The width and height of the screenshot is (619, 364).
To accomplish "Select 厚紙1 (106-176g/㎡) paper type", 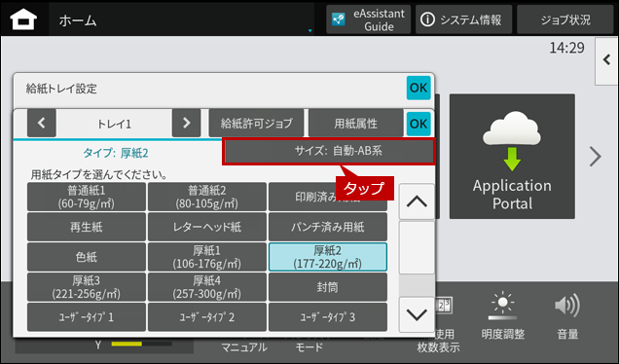I will [x=207, y=257].
